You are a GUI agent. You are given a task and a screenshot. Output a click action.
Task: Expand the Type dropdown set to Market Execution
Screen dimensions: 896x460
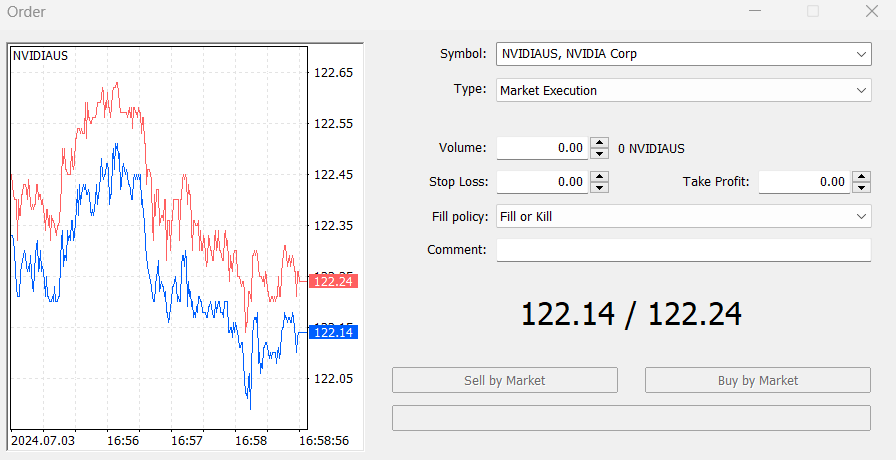(683, 90)
